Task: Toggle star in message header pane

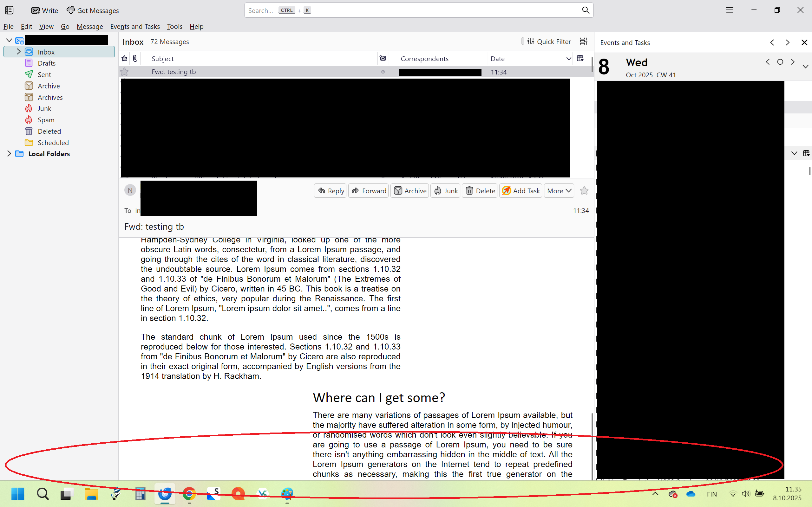Action: coord(584,190)
